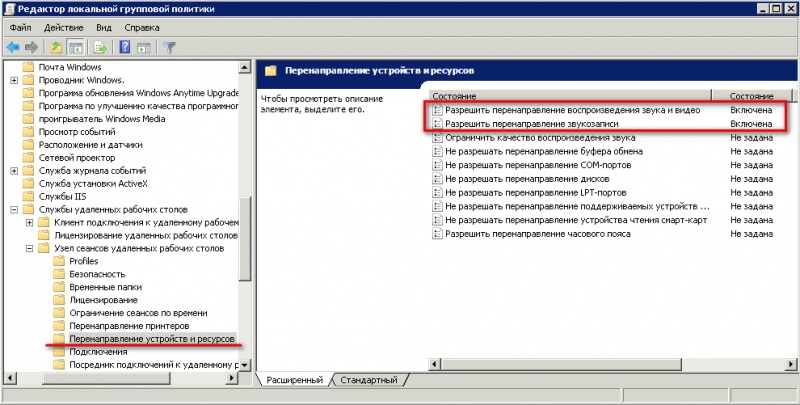This screenshot has height=405, width=800.
Task: Click the tree pane vertical scrollbar down arrow
Action: pos(245,365)
